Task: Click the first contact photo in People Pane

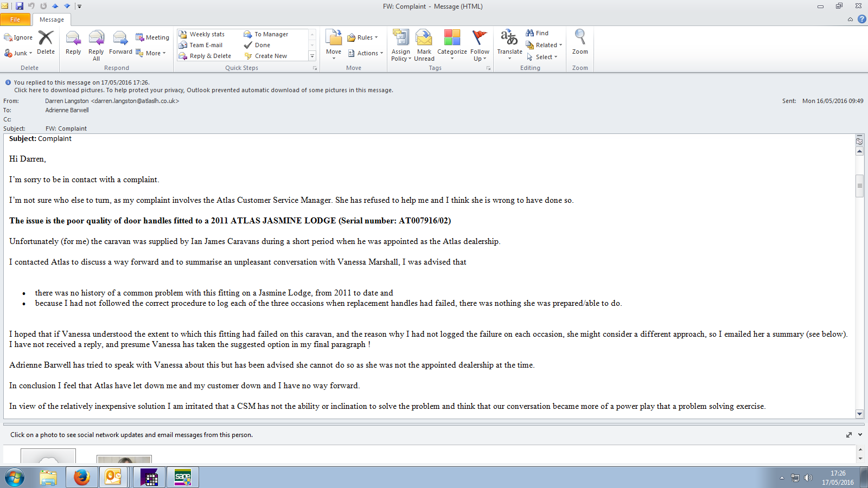Action: (x=48, y=457)
